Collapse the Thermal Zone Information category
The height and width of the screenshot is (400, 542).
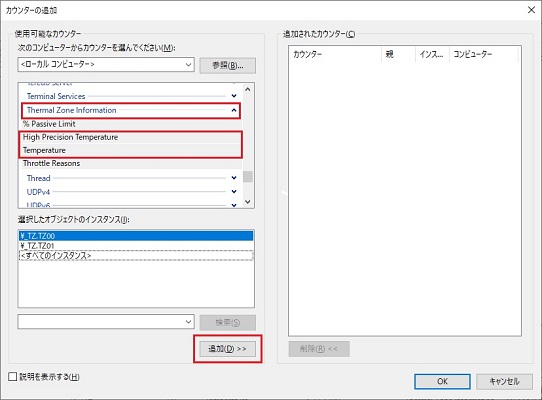234,110
